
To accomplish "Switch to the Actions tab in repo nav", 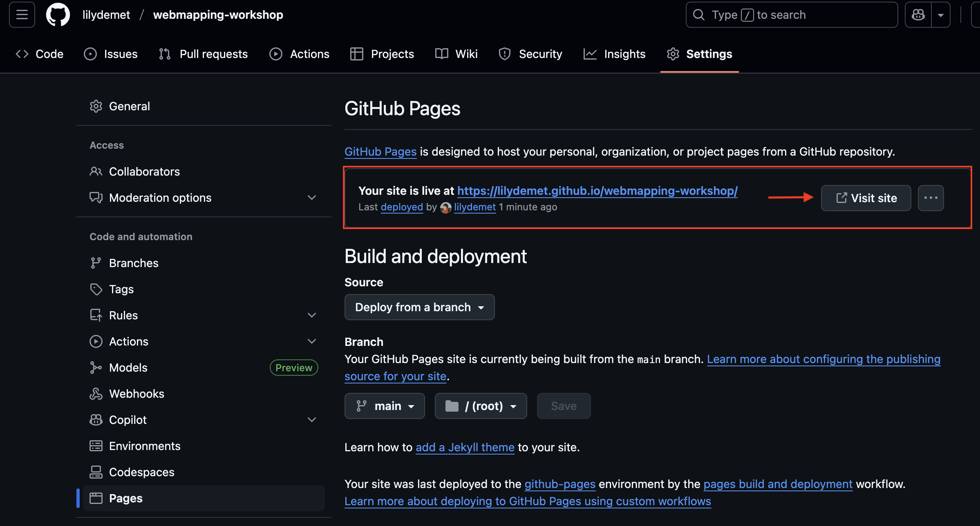I will click(299, 54).
